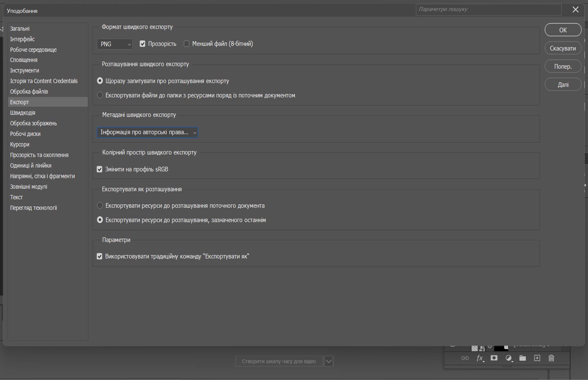Select the Курсори category
Viewport: 588px width, 380px height.
click(x=48, y=145)
